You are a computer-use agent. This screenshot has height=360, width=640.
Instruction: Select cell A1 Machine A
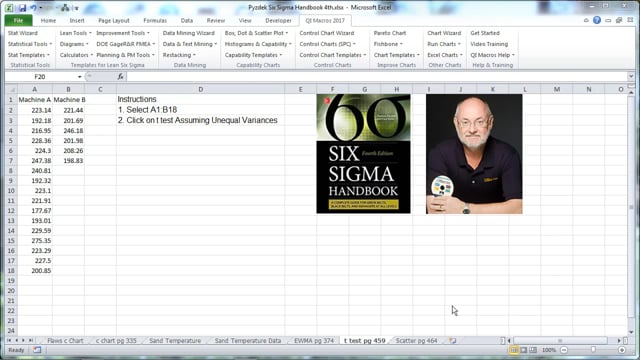point(35,100)
